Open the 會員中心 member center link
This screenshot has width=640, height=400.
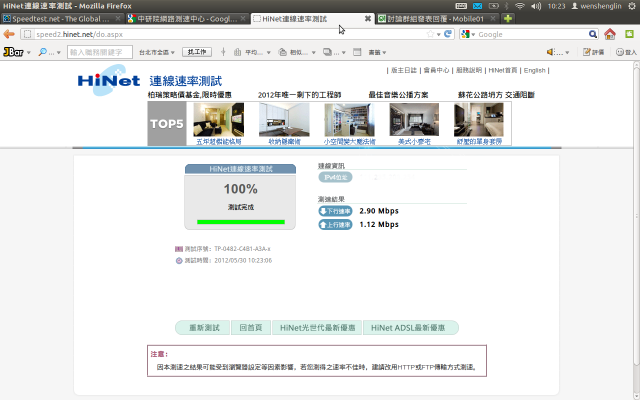(x=436, y=70)
